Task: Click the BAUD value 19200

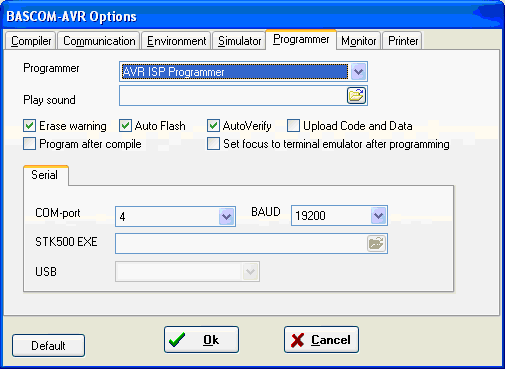Action: (310, 216)
